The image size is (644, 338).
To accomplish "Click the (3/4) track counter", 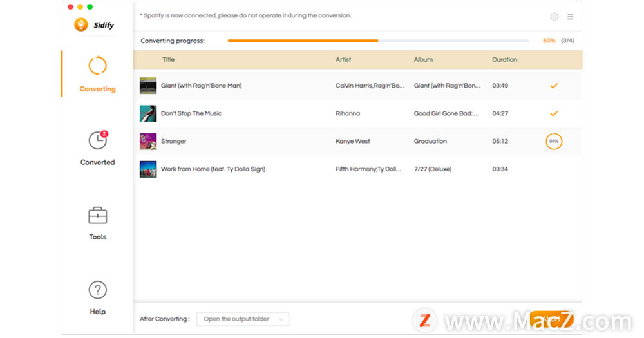I will tap(567, 41).
